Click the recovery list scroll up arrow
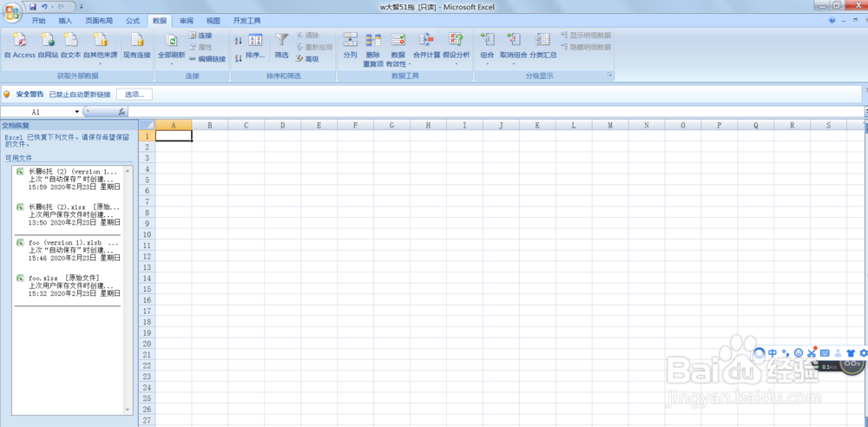Screen dimensions: 868x427 coord(128,171)
